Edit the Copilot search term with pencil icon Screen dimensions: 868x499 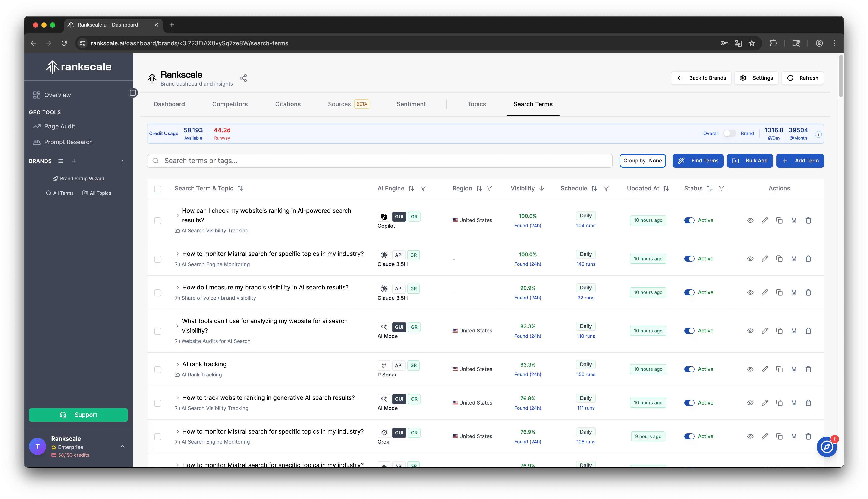765,220
